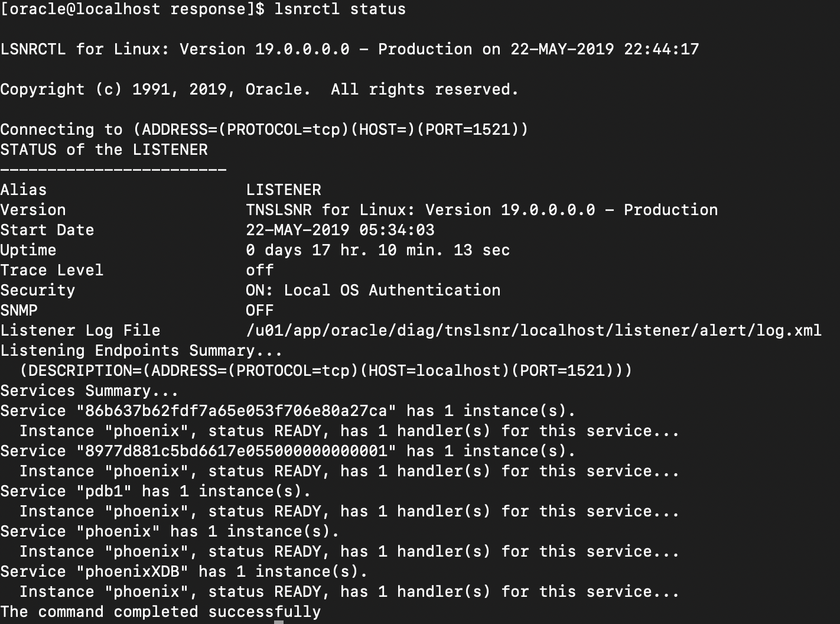Click Security 'ON: Local OS Authentication' text

click(x=373, y=290)
